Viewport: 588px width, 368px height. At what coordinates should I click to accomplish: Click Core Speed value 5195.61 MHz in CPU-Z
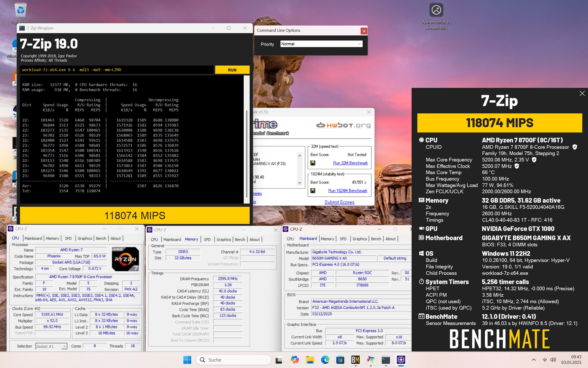click(x=52, y=314)
